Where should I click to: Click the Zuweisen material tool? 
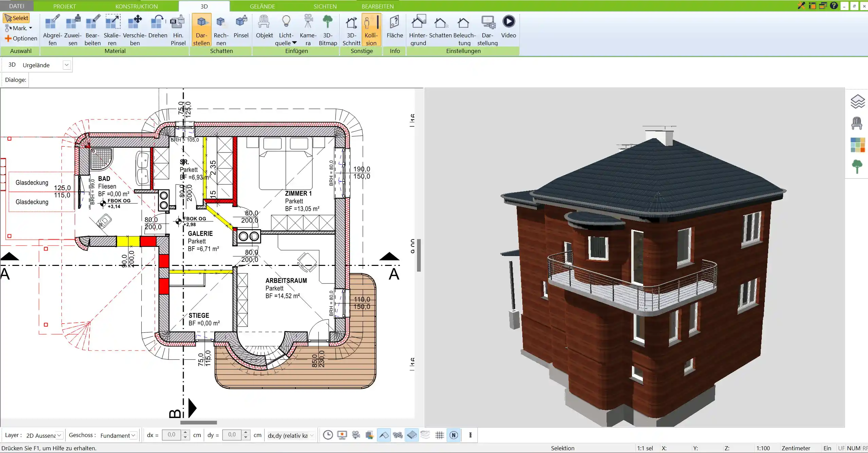pos(73,30)
